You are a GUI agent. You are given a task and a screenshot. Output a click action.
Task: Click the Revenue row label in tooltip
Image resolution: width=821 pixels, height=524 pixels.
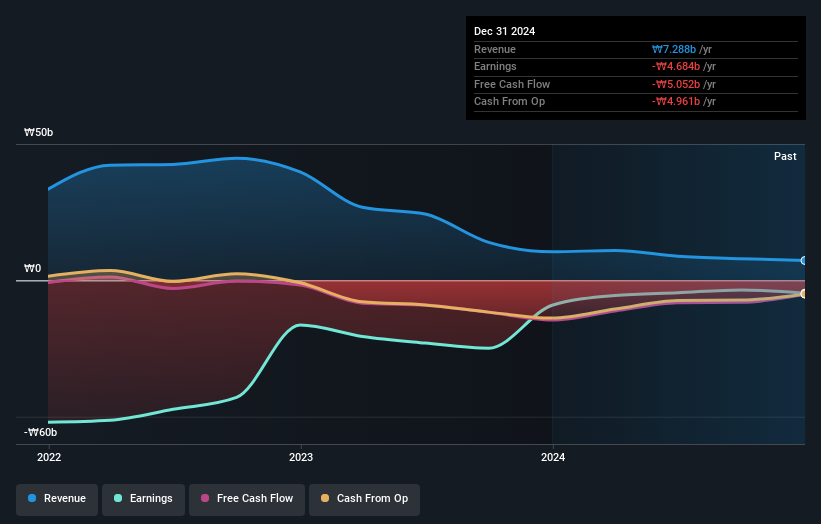click(495, 49)
